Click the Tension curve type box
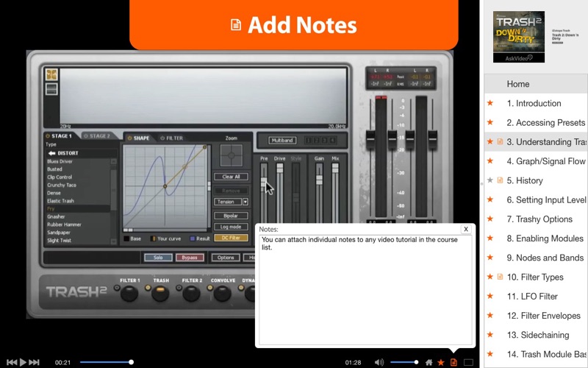 click(x=228, y=202)
